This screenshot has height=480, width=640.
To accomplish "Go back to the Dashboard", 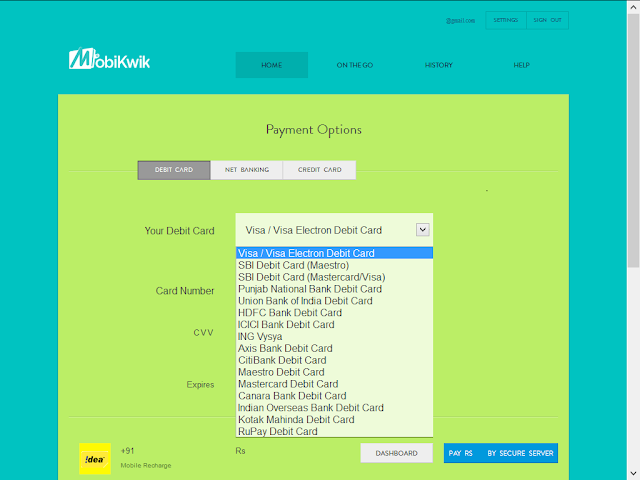I will tap(396, 453).
